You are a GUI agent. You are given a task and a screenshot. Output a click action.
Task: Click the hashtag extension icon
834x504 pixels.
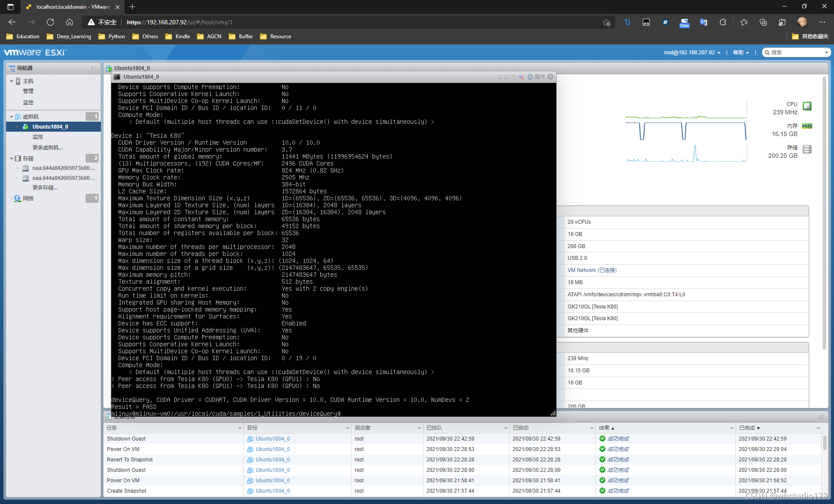click(x=665, y=22)
